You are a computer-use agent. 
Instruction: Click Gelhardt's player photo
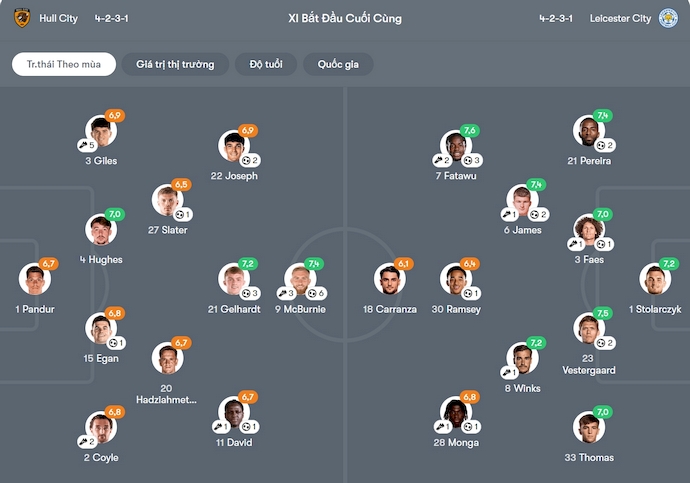pyautogui.click(x=233, y=280)
